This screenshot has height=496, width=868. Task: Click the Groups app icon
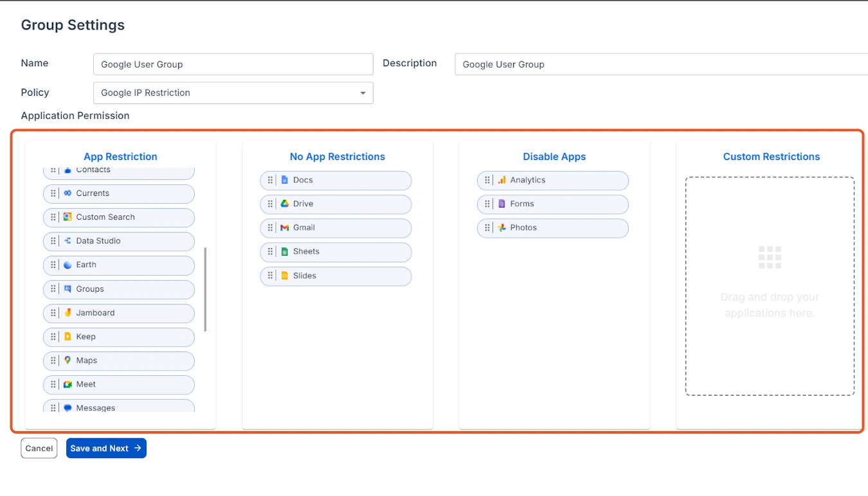[x=68, y=289]
